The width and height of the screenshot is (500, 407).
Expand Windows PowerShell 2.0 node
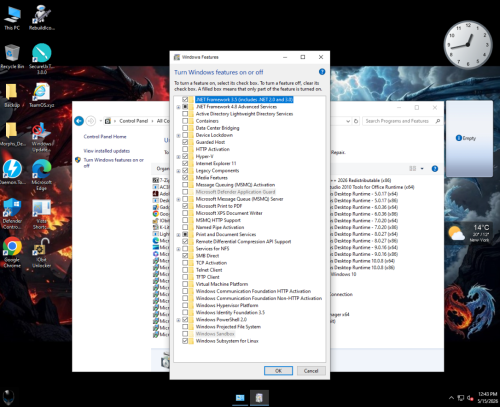[178, 320]
